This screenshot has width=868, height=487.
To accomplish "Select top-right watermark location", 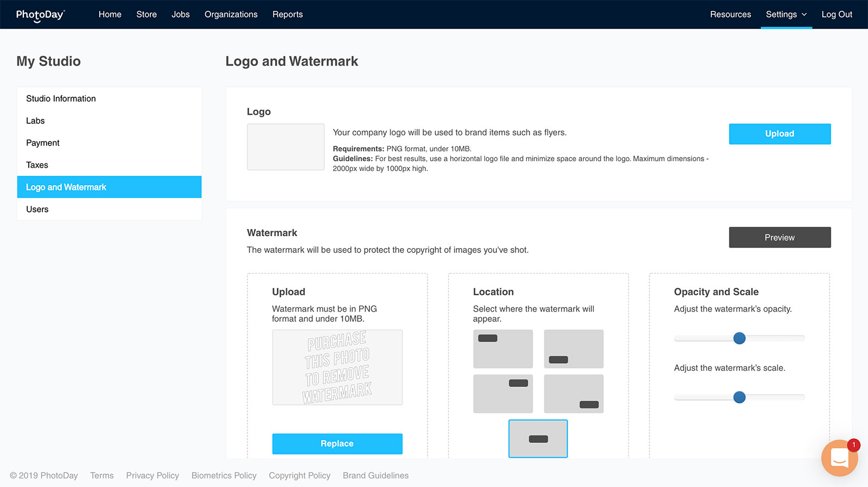I will (x=503, y=394).
